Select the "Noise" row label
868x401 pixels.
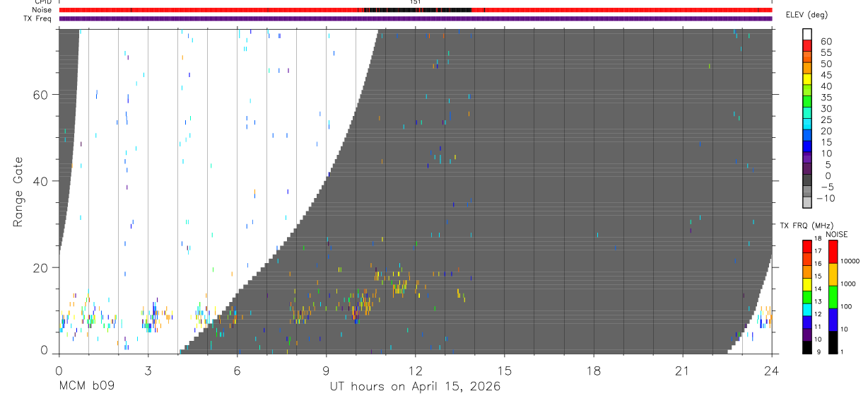point(42,10)
